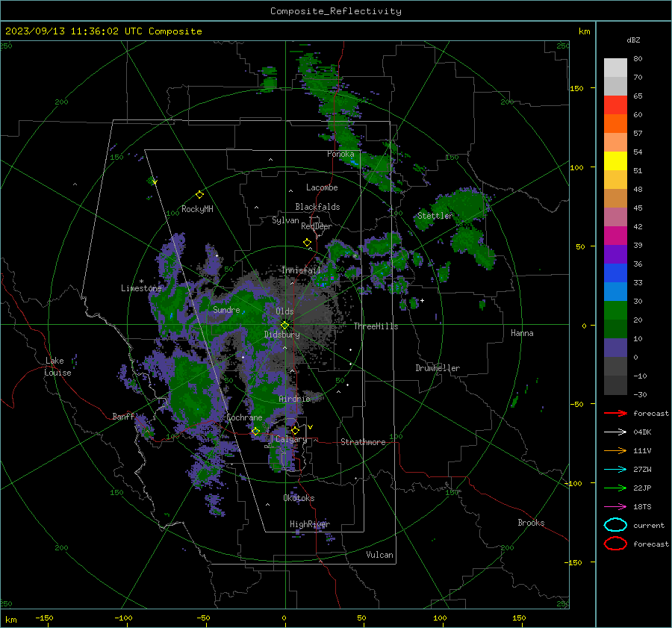Click the Strathmore town label

[363, 442]
